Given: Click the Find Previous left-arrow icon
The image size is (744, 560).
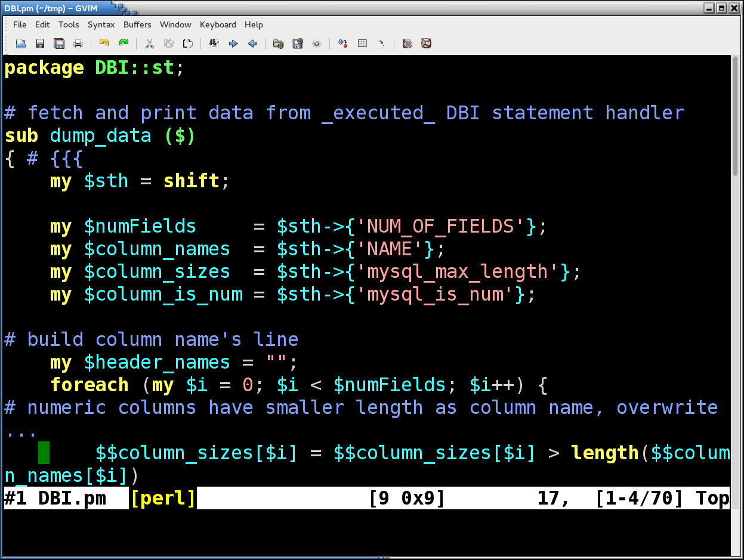Looking at the screenshot, I should [x=252, y=44].
